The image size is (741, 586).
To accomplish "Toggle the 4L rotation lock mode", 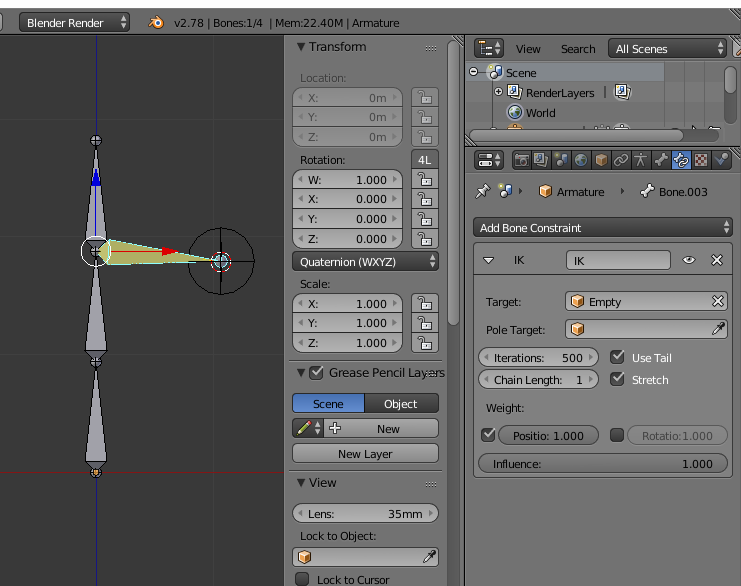I will pyautogui.click(x=424, y=160).
